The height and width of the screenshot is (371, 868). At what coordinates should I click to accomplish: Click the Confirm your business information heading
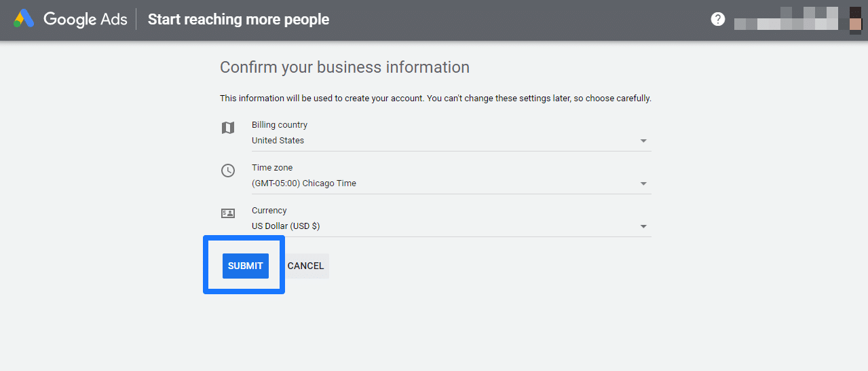pos(344,67)
